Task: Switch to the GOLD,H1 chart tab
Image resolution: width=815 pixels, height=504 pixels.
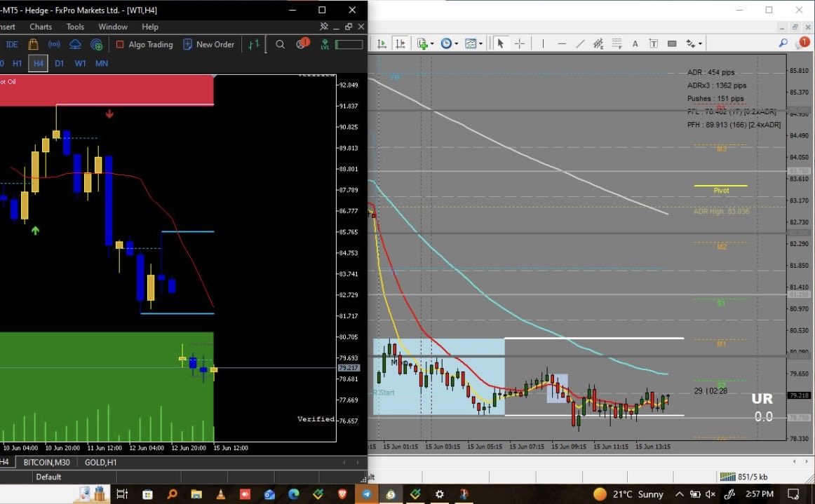Action: (100, 463)
